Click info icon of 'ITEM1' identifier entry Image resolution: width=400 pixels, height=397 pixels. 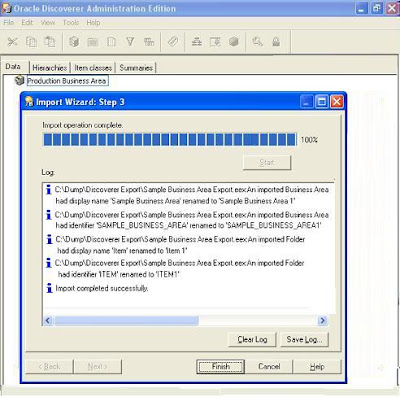pyautogui.click(x=49, y=263)
